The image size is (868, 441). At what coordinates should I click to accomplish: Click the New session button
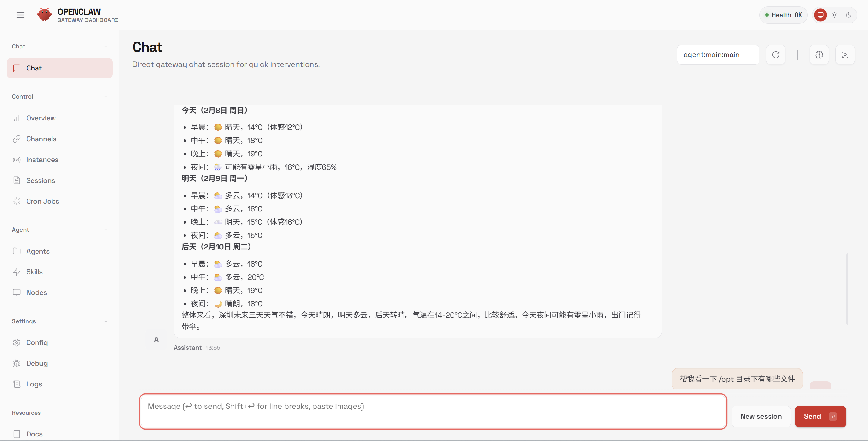pyautogui.click(x=761, y=416)
